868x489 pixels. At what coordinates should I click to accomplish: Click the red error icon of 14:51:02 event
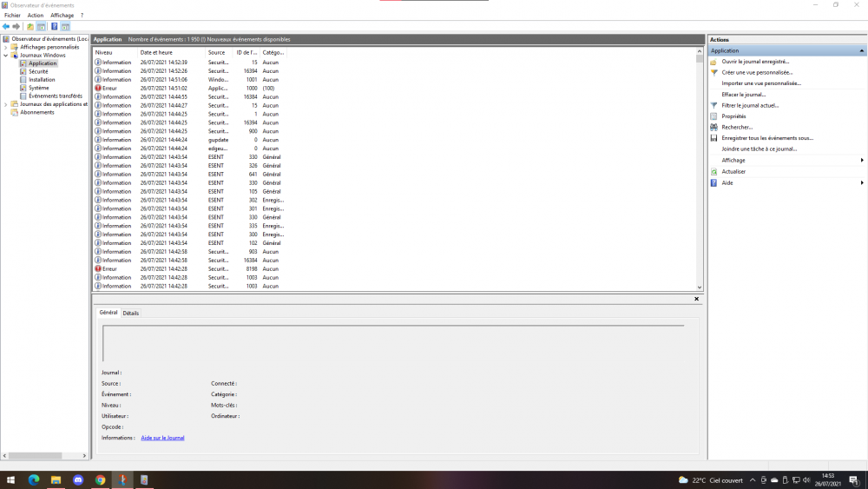pyautogui.click(x=98, y=88)
